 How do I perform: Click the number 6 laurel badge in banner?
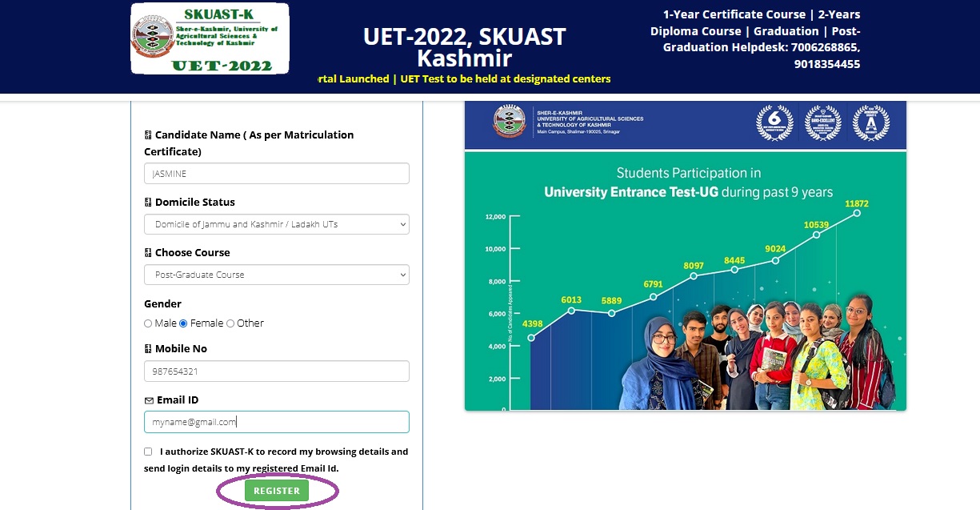click(x=775, y=122)
